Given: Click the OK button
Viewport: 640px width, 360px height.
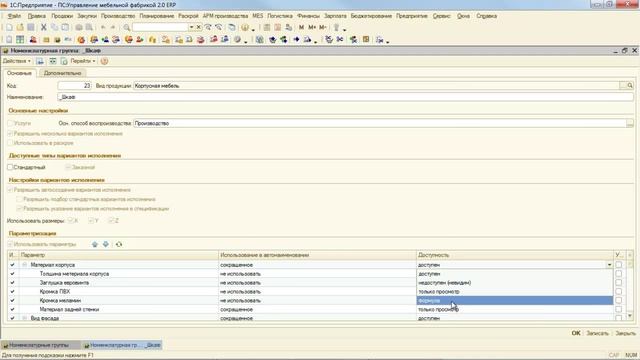Looking at the screenshot, I should pos(576,333).
